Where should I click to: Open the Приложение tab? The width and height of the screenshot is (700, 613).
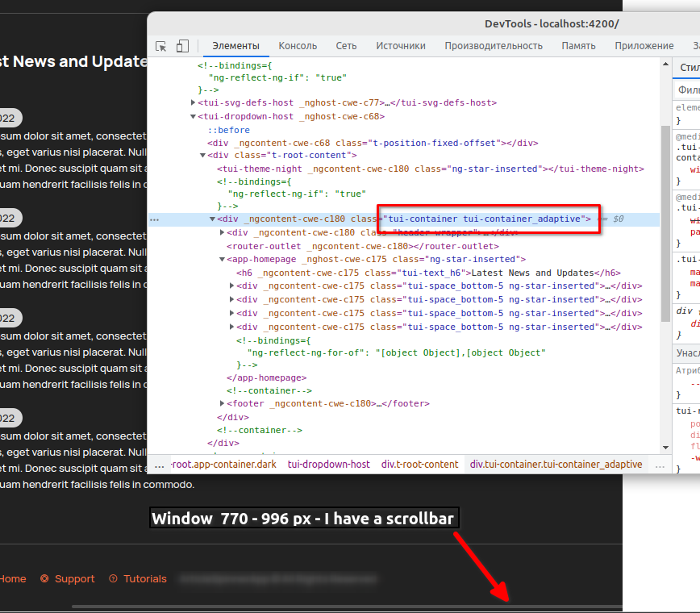[644, 46]
